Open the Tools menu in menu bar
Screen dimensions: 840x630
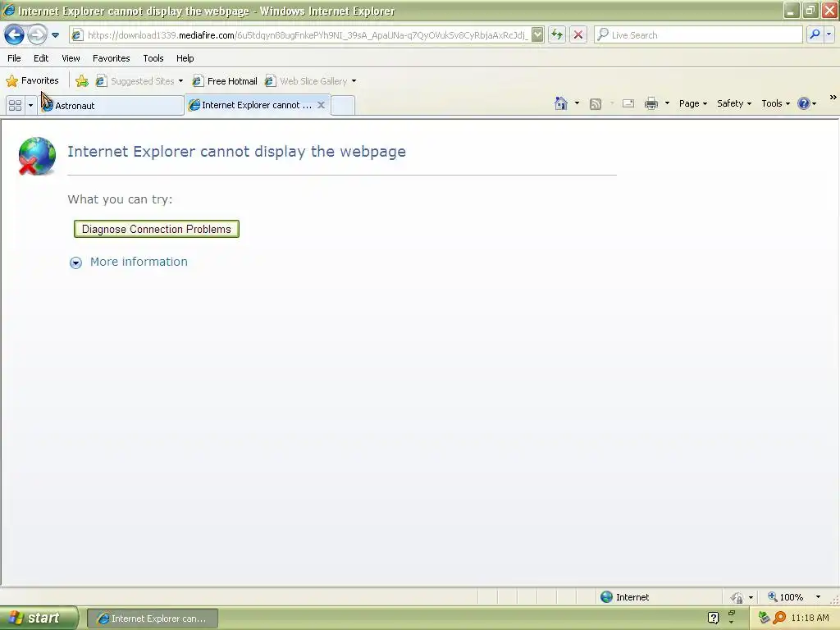[x=153, y=58]
